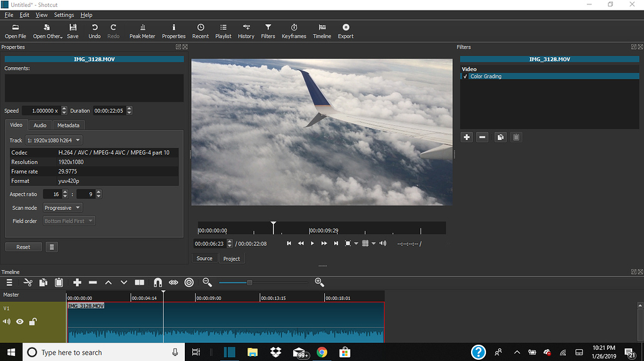Skip to the end of the clip
This screenshot has height=361, width=644.
336,243
